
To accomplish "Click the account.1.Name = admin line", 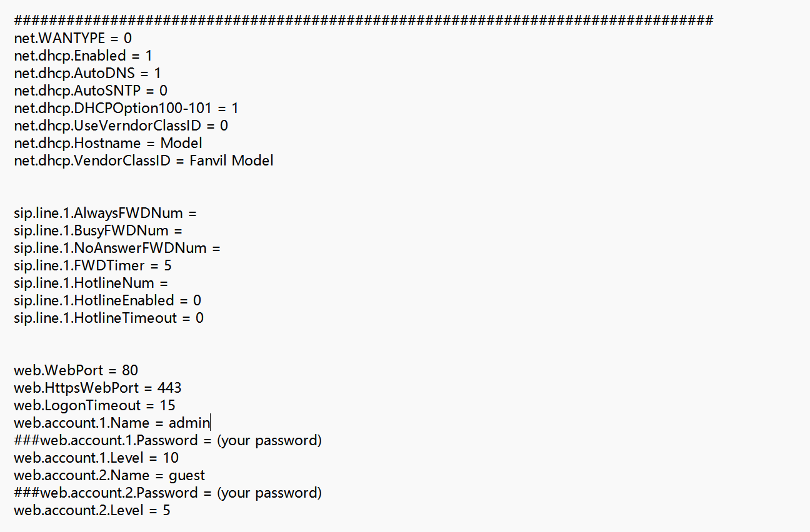I will pyautogui.click(x=112, y=423).
